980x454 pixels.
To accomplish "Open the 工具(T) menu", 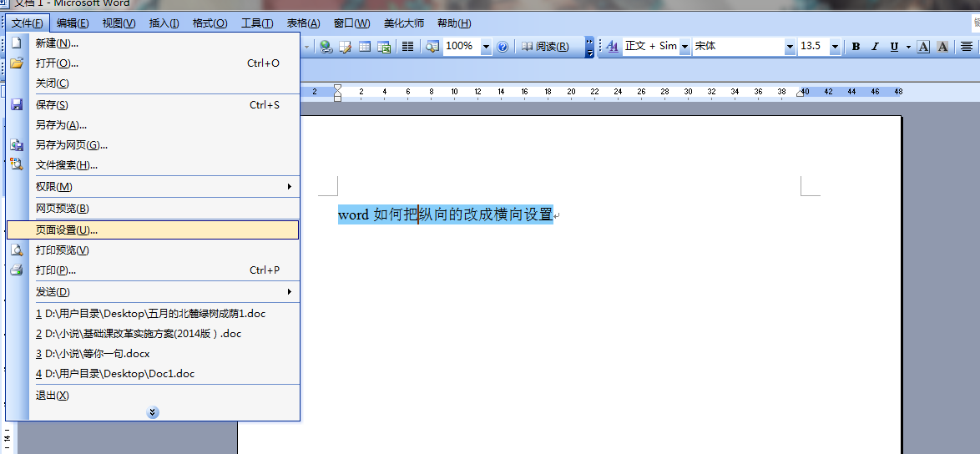I will 257,23.
